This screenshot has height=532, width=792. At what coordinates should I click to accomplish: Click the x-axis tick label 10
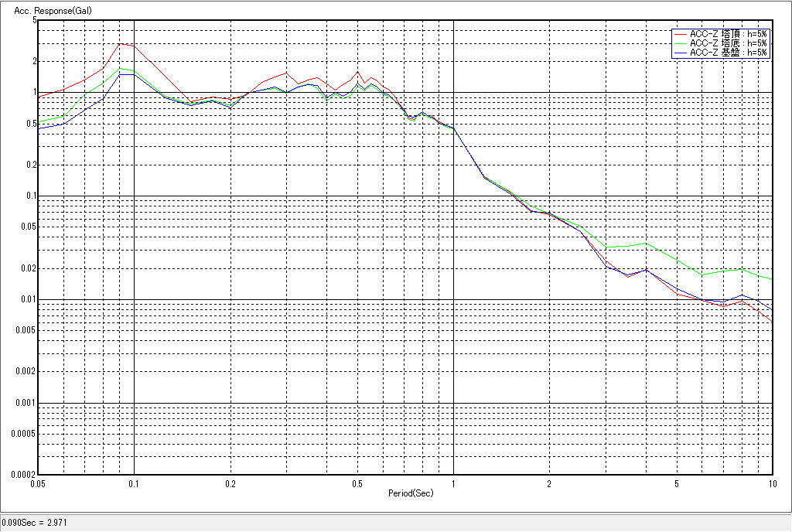(x=770, y=483)
